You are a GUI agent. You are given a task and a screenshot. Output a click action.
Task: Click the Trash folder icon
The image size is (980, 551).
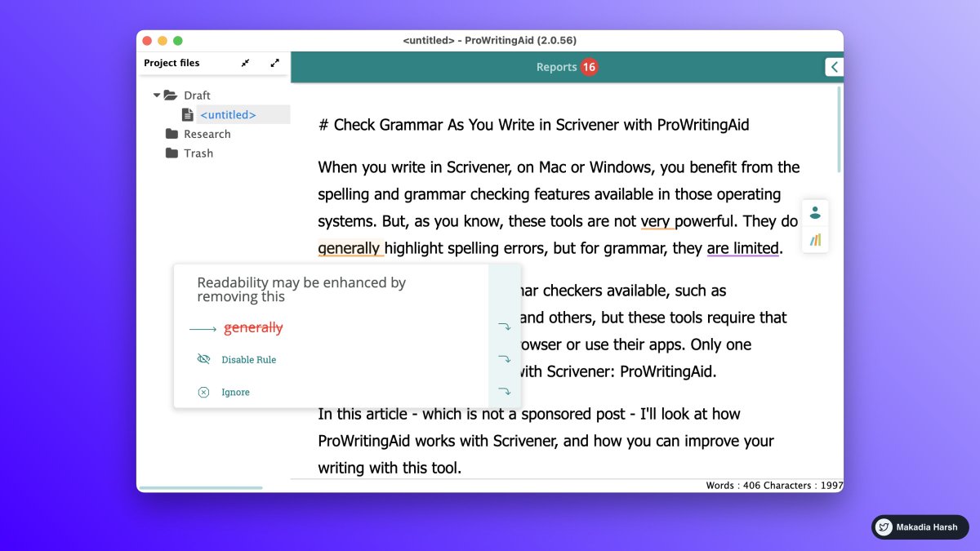(x=171, y=153)
